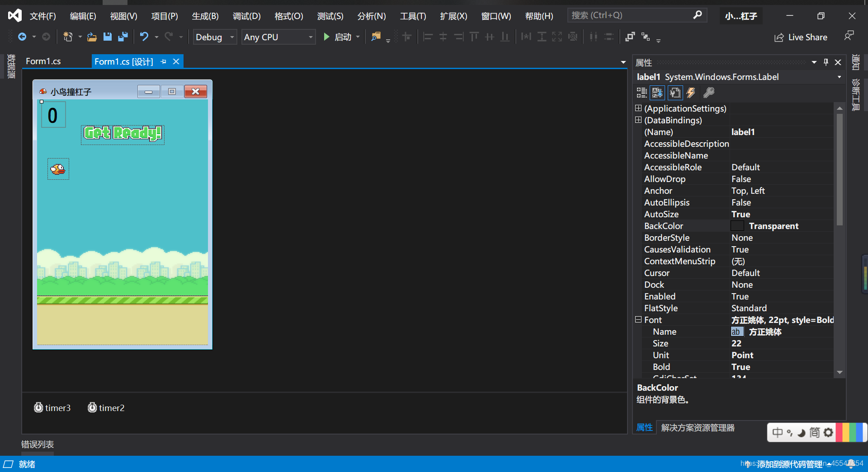The width and height of the screenshot is (868, 472).
Task: Switch to 解决方案资源管理器 tab
Action: click(x=698, y=427)
